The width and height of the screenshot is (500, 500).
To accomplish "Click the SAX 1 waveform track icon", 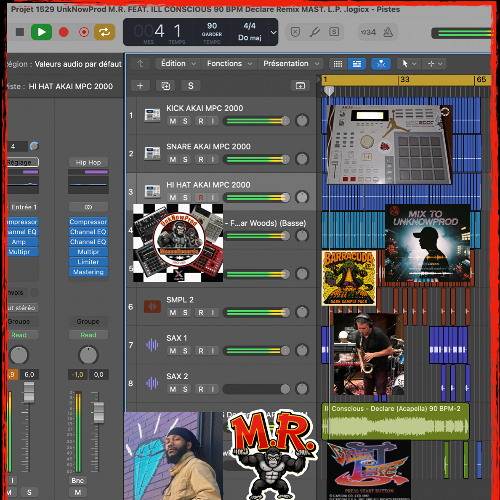I will (x=152, y=345).
